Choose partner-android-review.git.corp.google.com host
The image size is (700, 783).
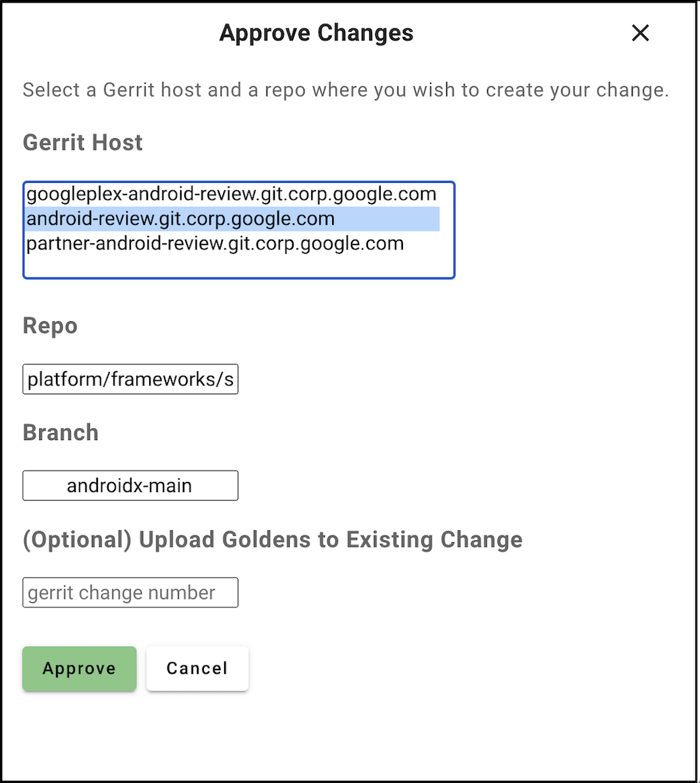[215, 244]
